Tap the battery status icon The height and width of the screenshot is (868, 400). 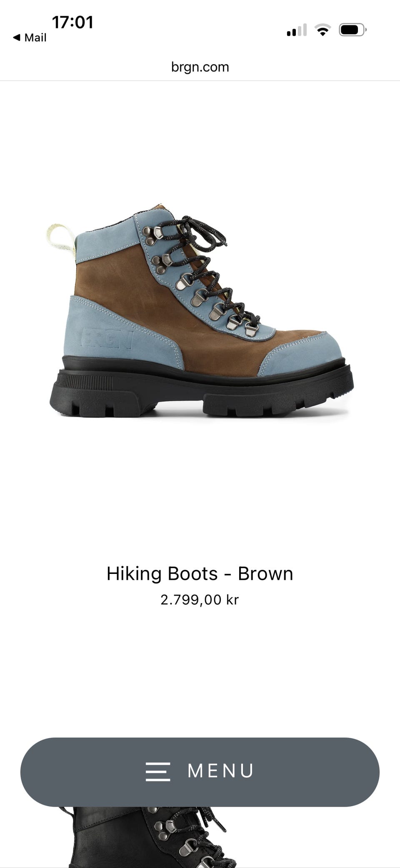[352, 30]
